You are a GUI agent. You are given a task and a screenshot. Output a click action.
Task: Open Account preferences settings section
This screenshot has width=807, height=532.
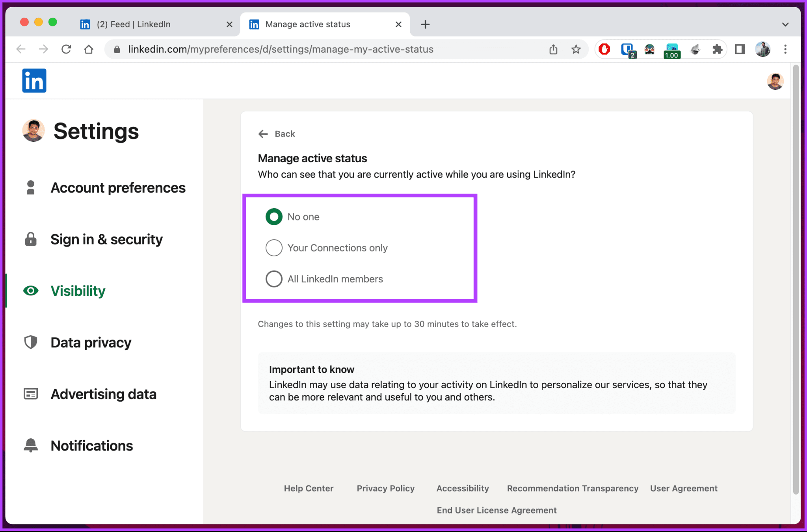(117, 186)
